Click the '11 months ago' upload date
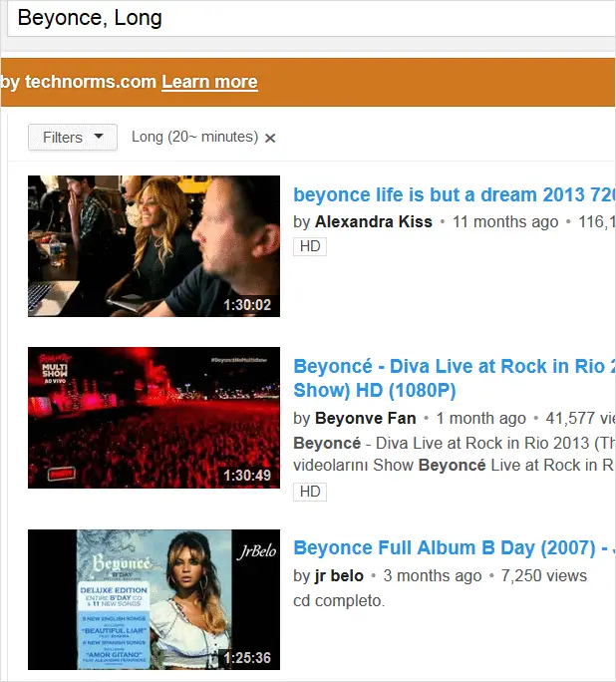 (505, 221)
